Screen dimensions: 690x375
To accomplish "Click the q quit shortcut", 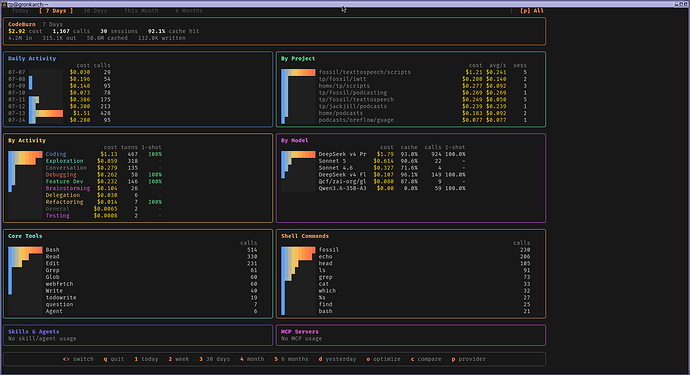I will coord(114,359).
